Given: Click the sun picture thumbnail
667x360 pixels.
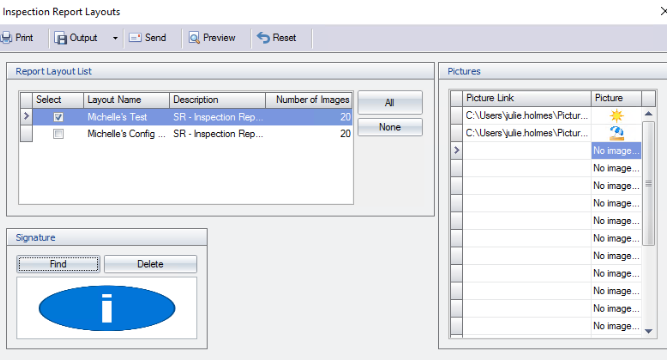Looking at the screenshot, I should click(x=616, y=115).
